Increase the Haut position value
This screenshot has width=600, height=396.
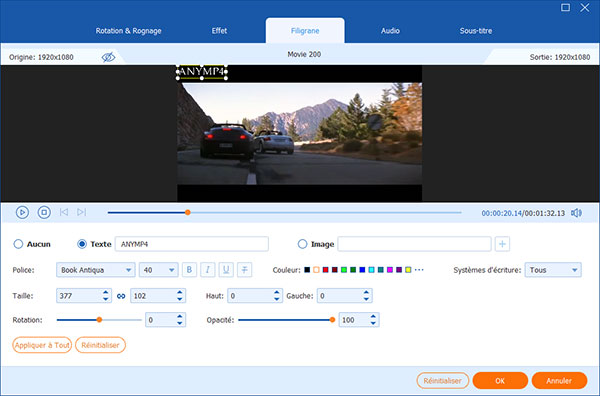[277, 292]
